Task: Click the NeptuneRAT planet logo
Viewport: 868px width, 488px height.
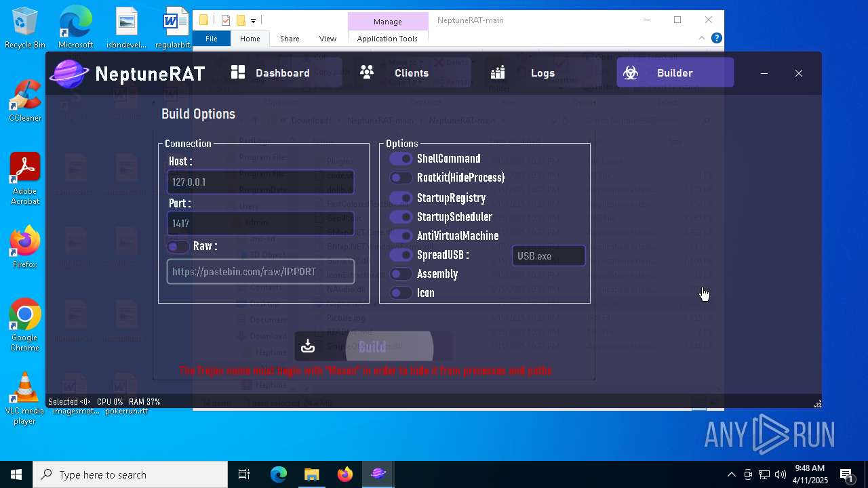Action: pyautogui.click(x=68, y=73)
